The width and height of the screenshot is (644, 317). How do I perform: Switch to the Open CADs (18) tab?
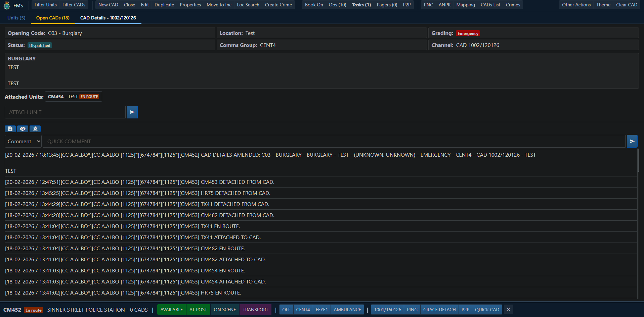53,18
